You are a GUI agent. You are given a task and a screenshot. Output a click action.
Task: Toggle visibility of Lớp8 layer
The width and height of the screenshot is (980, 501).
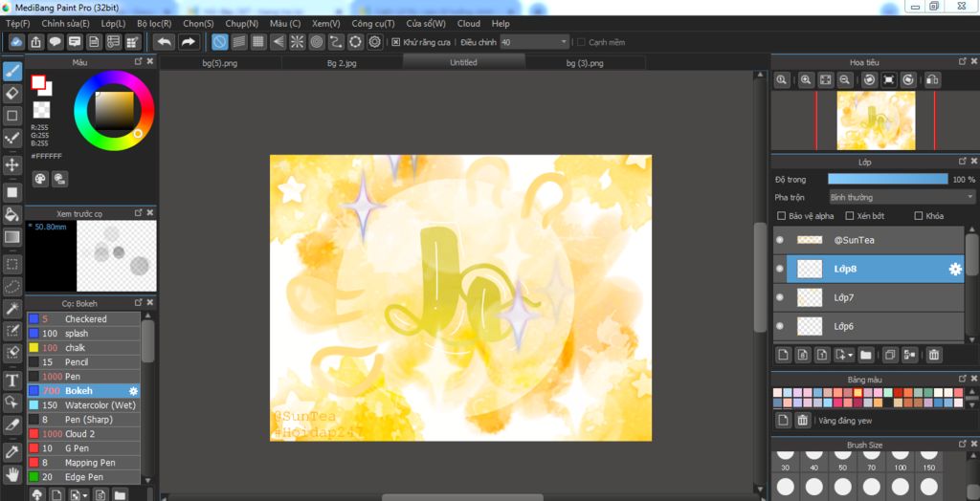779,270
